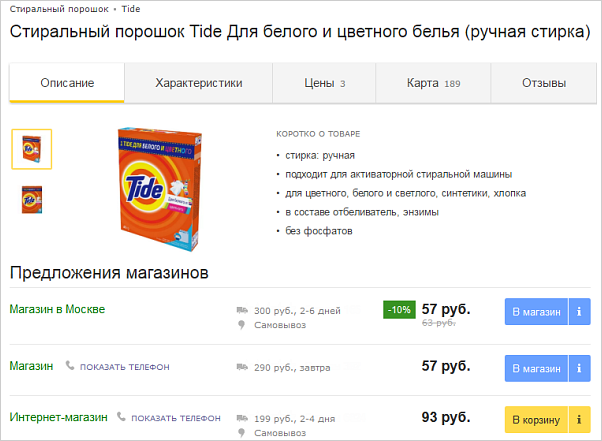
Task: Open the Цены 3 tab
Action: tap(324, 83)
